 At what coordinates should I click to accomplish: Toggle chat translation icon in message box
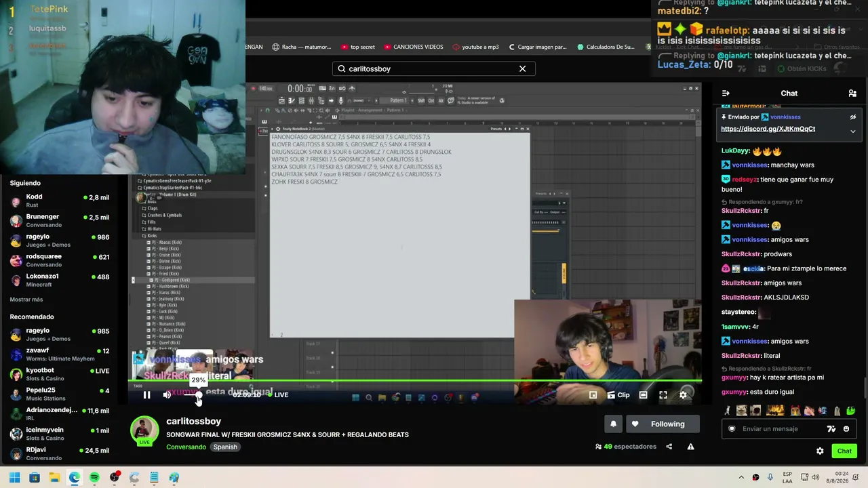point(831,428)
